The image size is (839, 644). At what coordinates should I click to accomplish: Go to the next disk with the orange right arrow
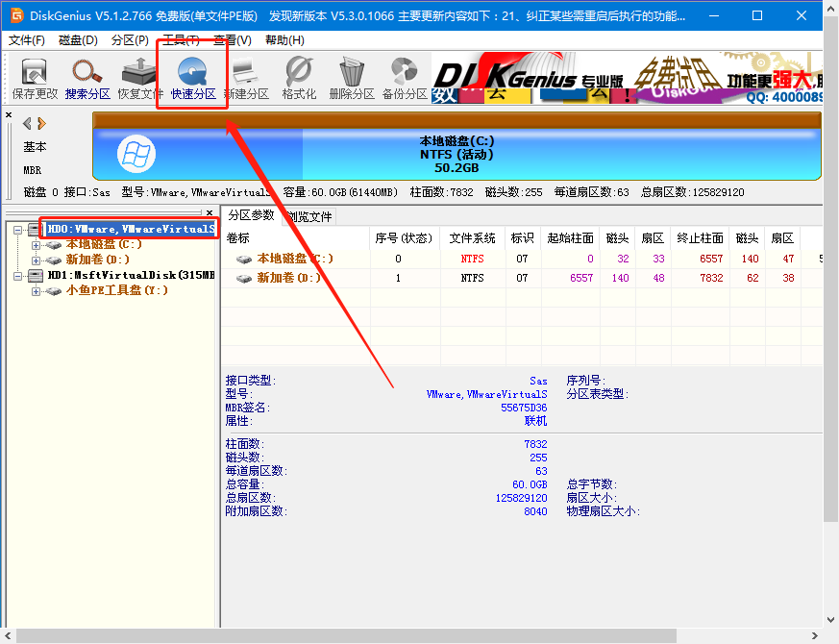coord(42,123)
